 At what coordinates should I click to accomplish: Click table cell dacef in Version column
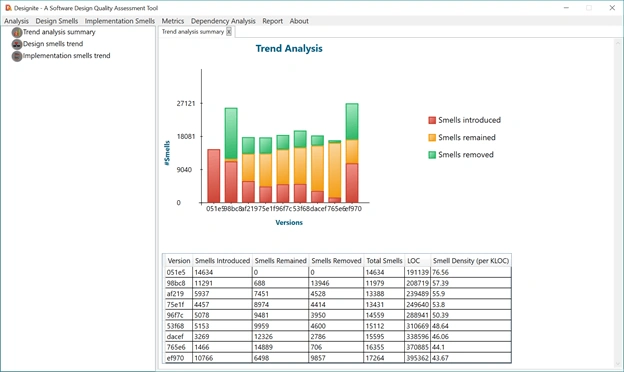179,337
